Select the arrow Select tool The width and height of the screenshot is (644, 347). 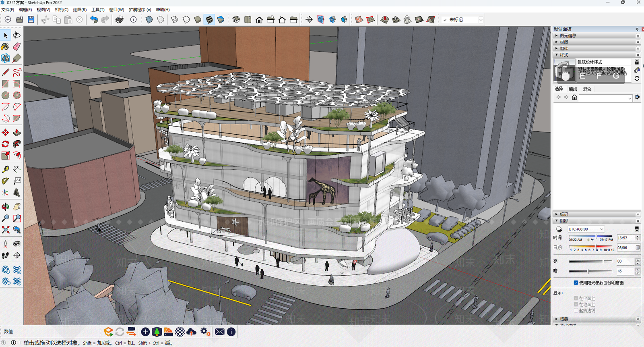6,35
